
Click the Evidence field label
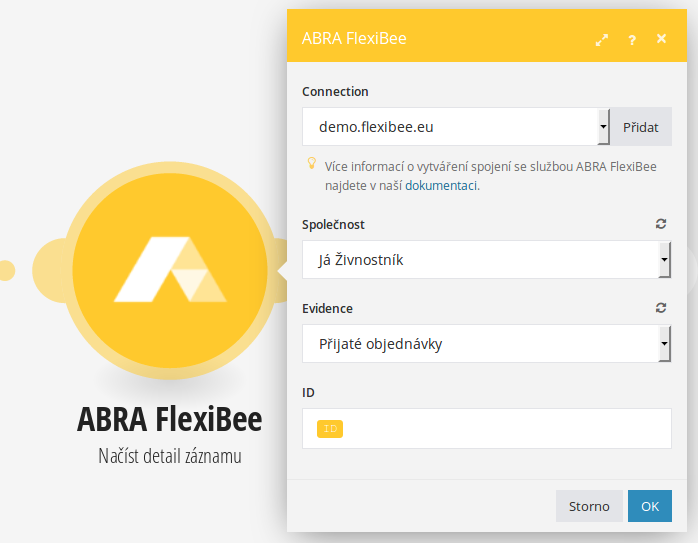point(327,308)
